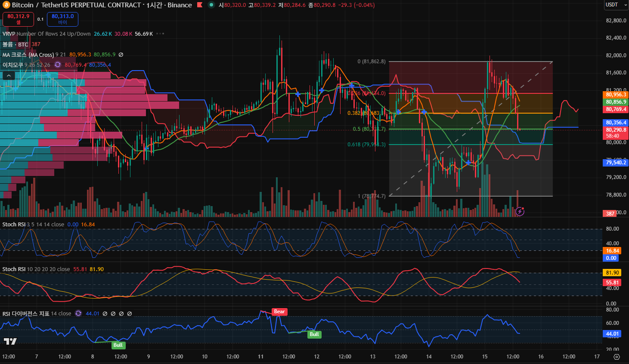Select the VRVP Number Of Rows legend
This screenshot has width=629, height=364.
(46, 34)
